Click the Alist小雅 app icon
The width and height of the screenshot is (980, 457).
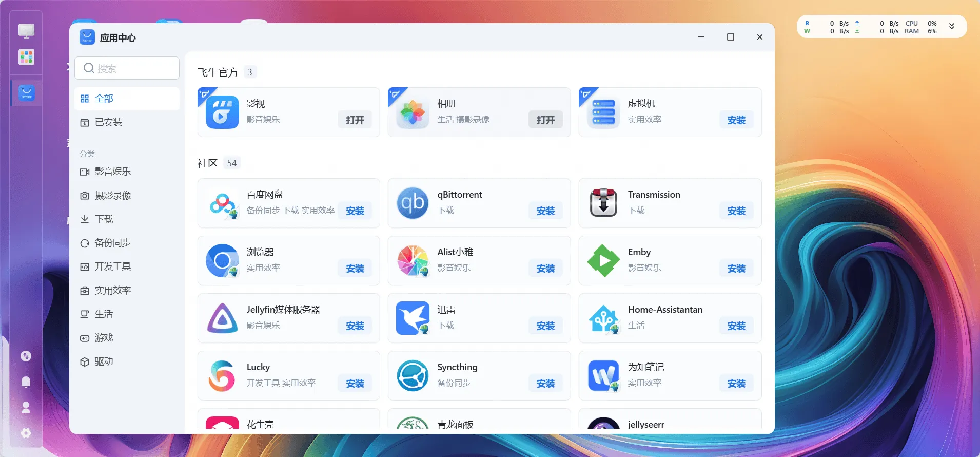coord(413,261)
